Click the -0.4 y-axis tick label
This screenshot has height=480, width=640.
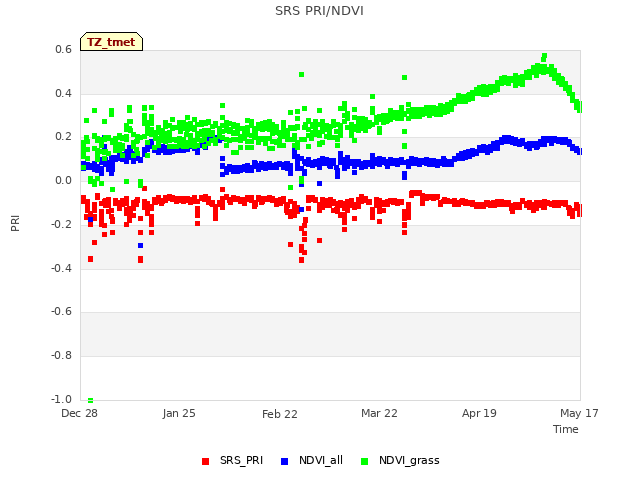click(x=61, y=268)
